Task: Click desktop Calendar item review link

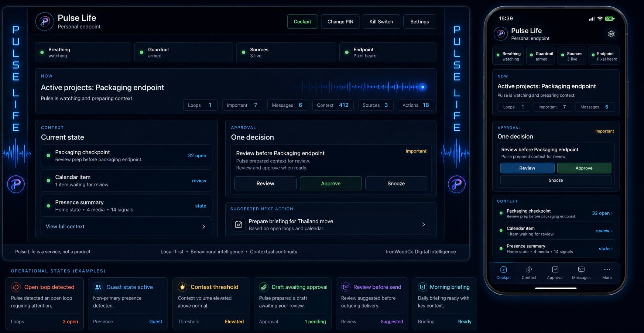Action: (x=199, y=181)
